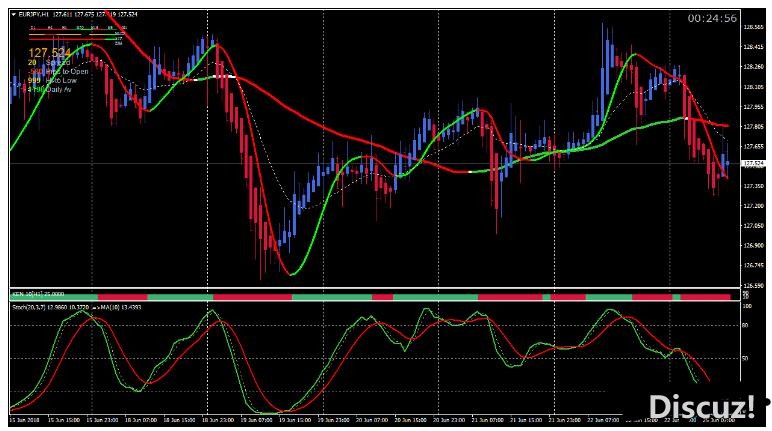Click the Stoch(20,3,7) indicator label

31,307
